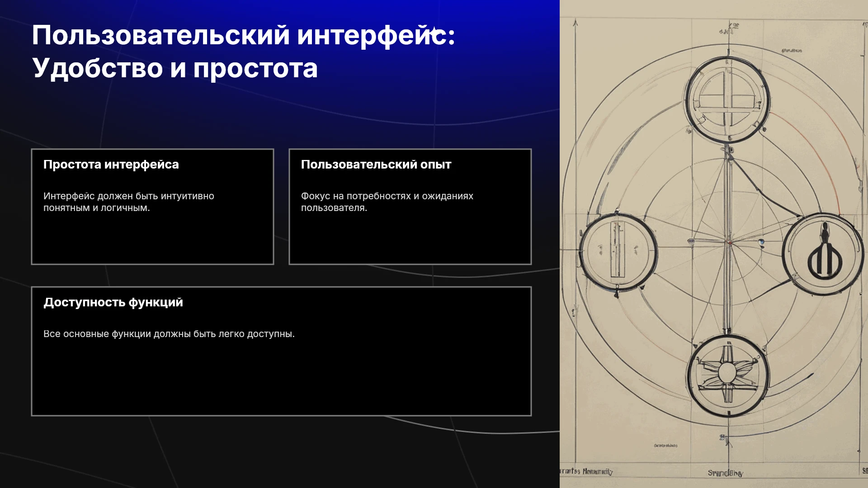
Task: Select the right circle icon with bold symbol
Action: (x=824, y=254)
